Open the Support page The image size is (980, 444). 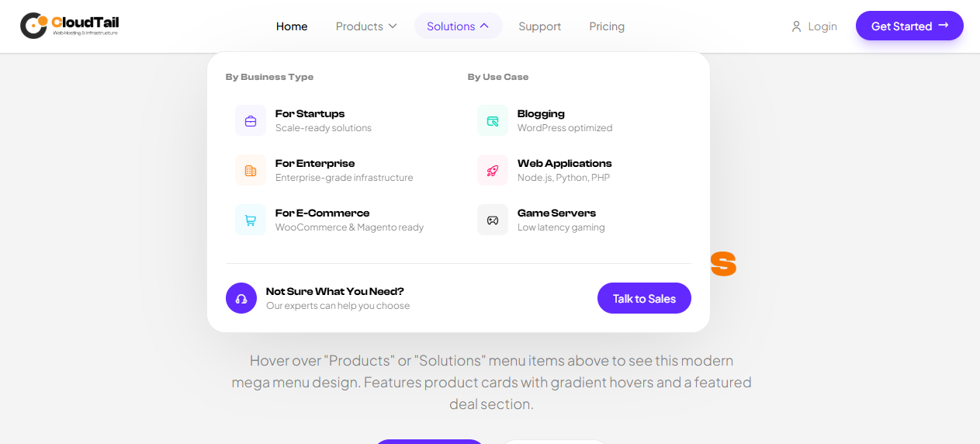click(539, 26)
